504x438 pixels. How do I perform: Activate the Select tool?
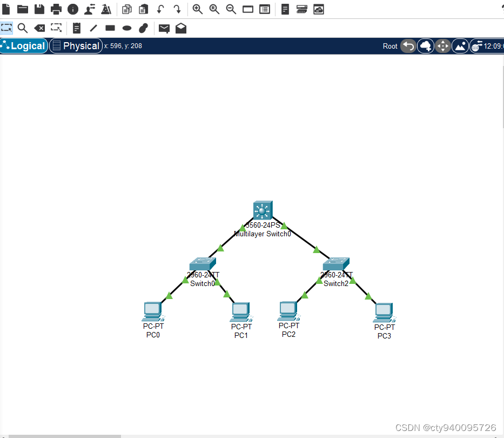[6, 28]
